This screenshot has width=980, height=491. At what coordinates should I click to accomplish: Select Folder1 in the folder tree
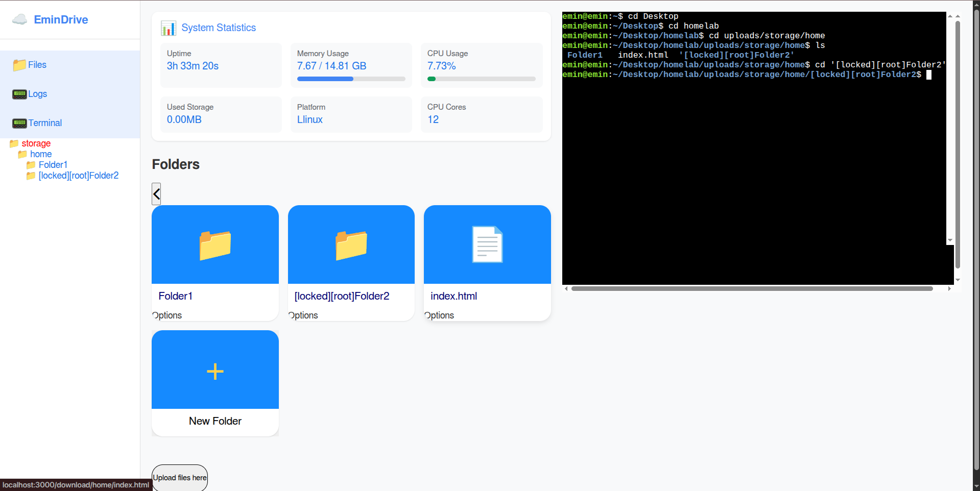pos(53,165)
